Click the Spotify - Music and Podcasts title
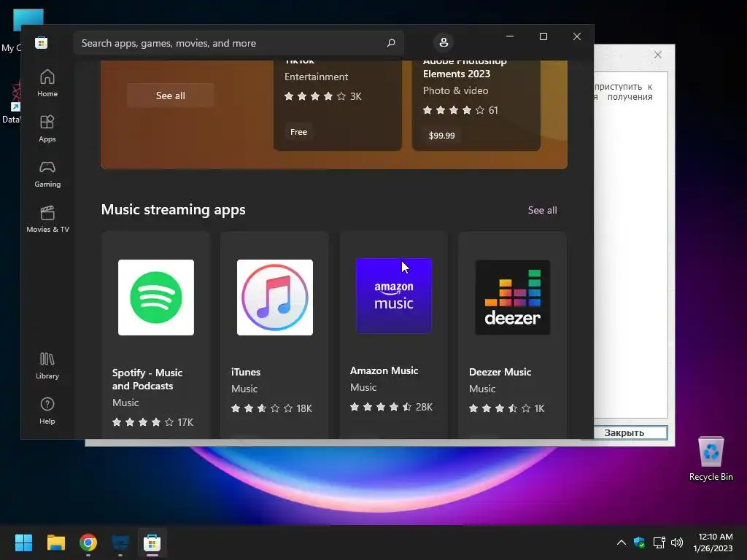747x560 pixels. pos(147,379)
